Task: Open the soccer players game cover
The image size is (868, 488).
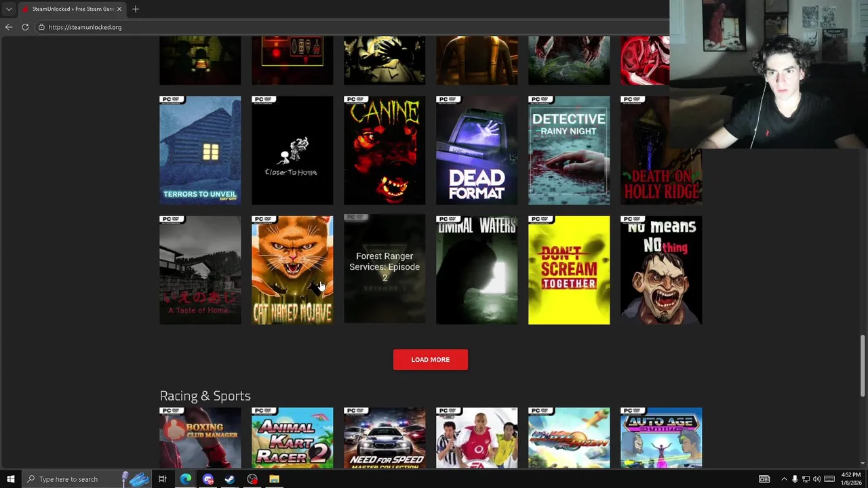Action: tap(477, 438)
